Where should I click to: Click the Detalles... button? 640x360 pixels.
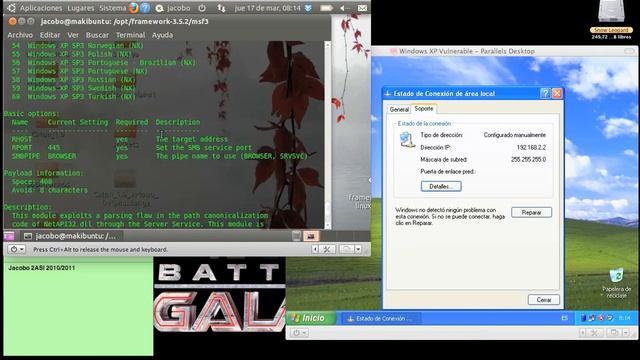click(x=441, y=187)
